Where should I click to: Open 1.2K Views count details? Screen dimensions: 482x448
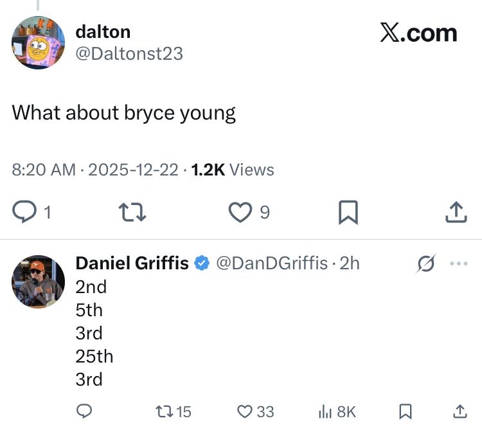click(233, 170)
